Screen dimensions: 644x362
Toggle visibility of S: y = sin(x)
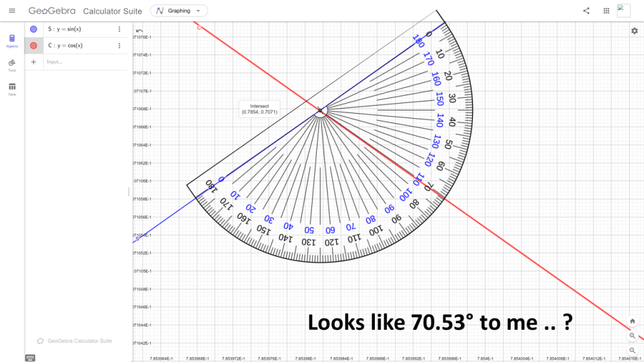click(x=33, y=29)
